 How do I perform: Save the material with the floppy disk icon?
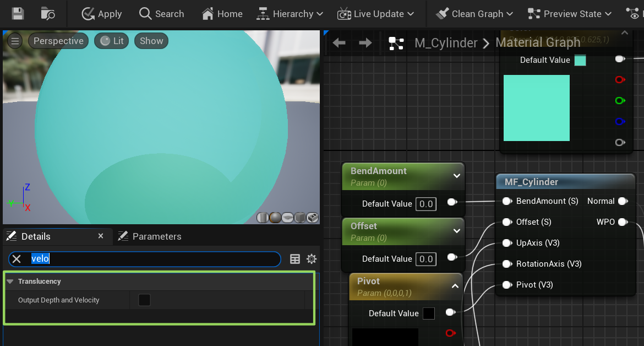(x=18, y=14)
